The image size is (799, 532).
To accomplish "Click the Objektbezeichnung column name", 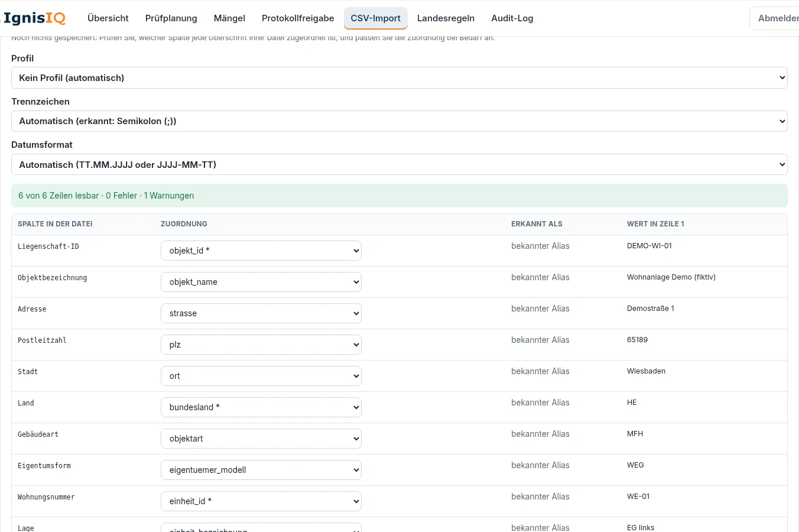I will pos(52,278).
